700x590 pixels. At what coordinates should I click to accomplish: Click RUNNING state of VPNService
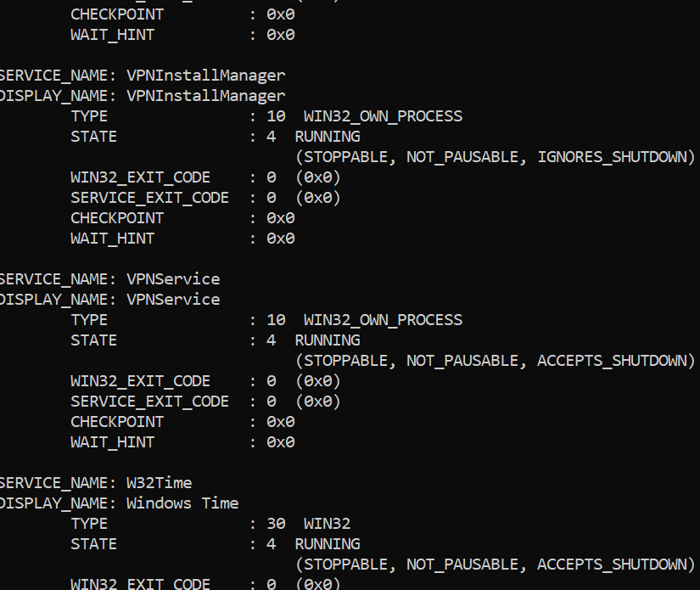(x=328, y=340)
